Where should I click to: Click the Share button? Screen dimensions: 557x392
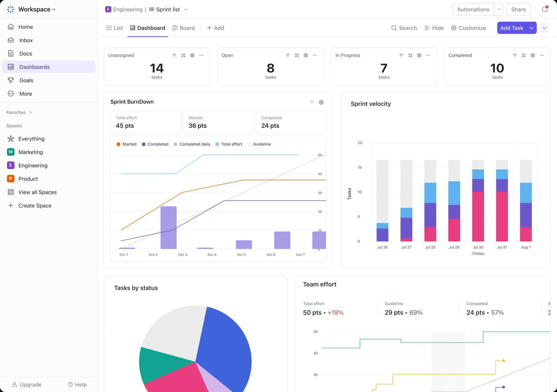tap(518, 9)
